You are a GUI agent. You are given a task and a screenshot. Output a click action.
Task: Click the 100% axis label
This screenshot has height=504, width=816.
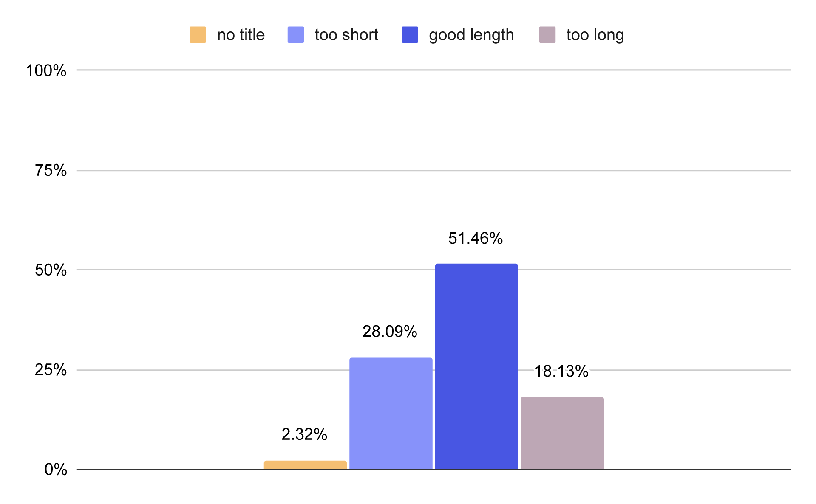pyautogui.click(x=46, y=70)
